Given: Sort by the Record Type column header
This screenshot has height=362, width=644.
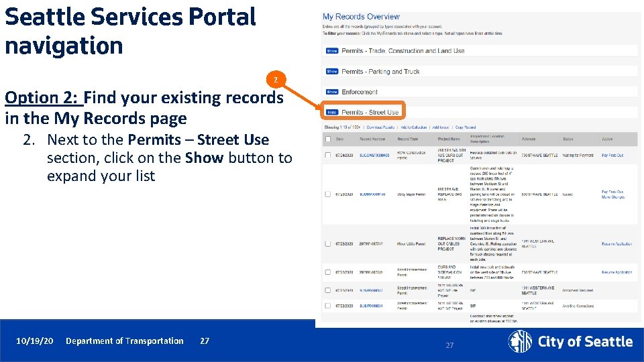Looking at the screenshot, I should (407, 139).
